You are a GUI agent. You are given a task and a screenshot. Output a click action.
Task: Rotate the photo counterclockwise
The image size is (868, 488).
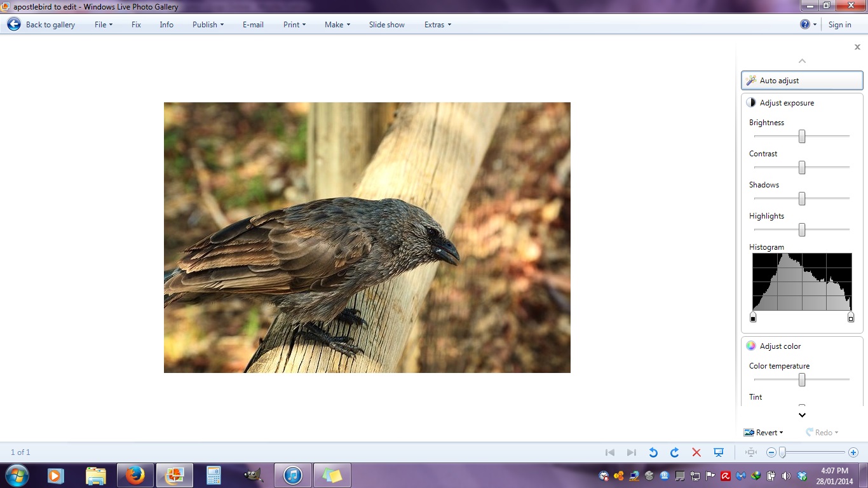(x=653, y=452)
